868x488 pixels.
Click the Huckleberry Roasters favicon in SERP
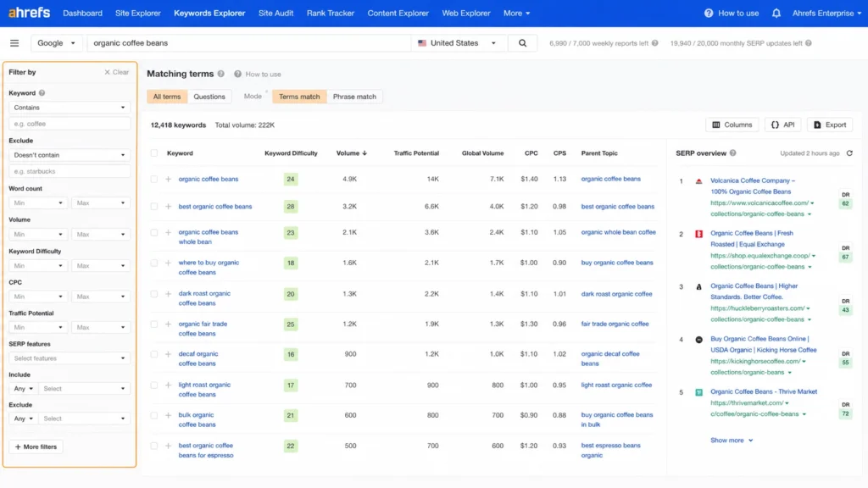pos(698,286)
